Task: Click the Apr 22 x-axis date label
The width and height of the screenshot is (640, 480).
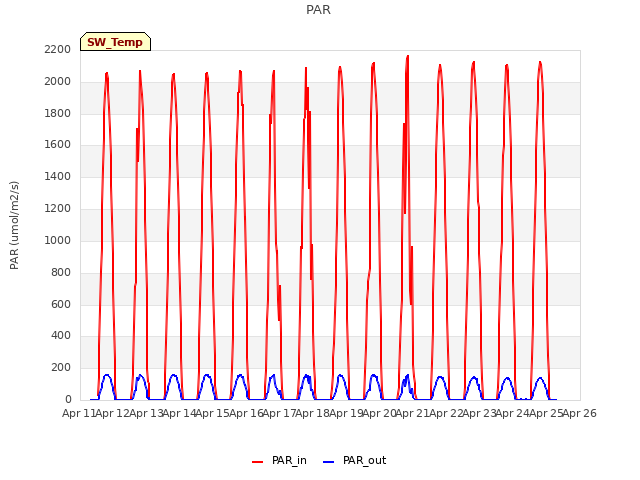Action: (446, 413)
